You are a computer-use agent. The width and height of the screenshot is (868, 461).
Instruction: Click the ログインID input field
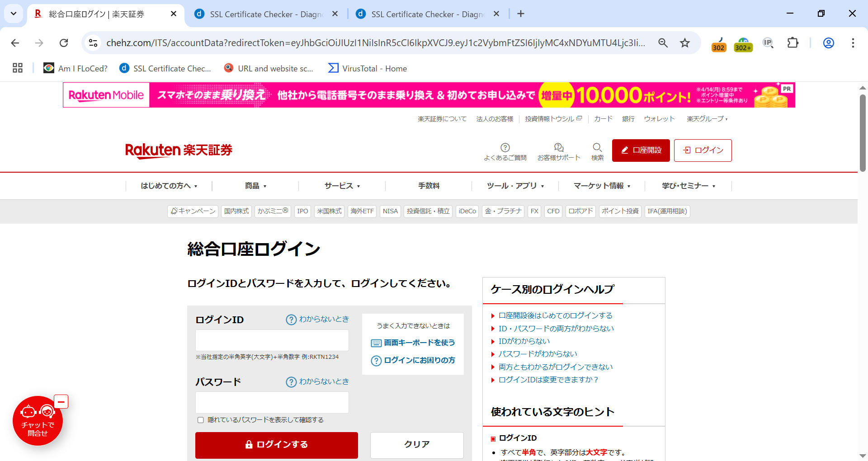click(x=272, y=340)
